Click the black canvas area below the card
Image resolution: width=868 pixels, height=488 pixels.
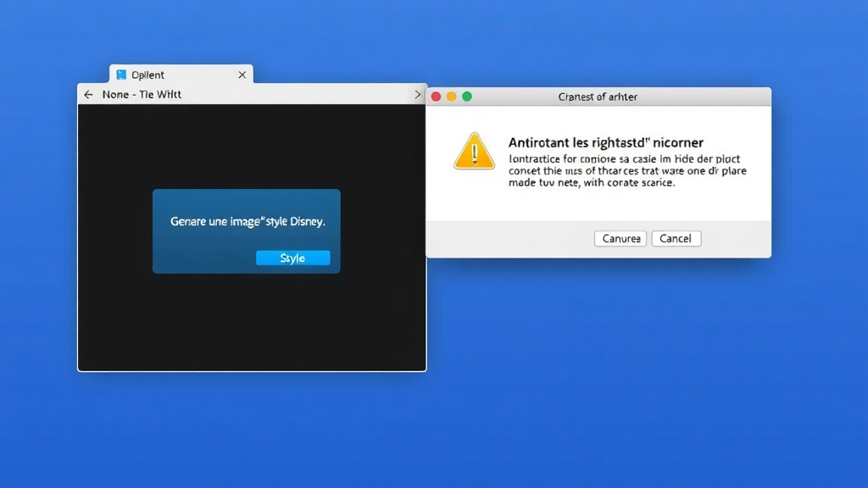tap(251, 326)
